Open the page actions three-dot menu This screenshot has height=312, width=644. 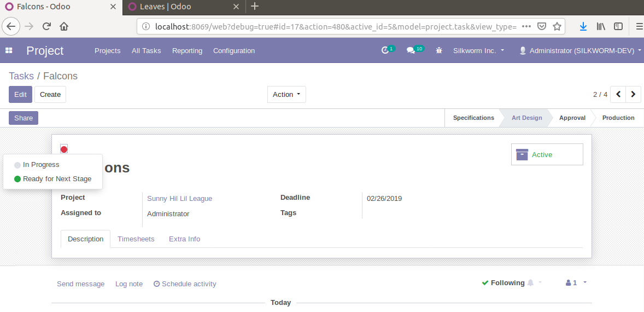(526, 26)
